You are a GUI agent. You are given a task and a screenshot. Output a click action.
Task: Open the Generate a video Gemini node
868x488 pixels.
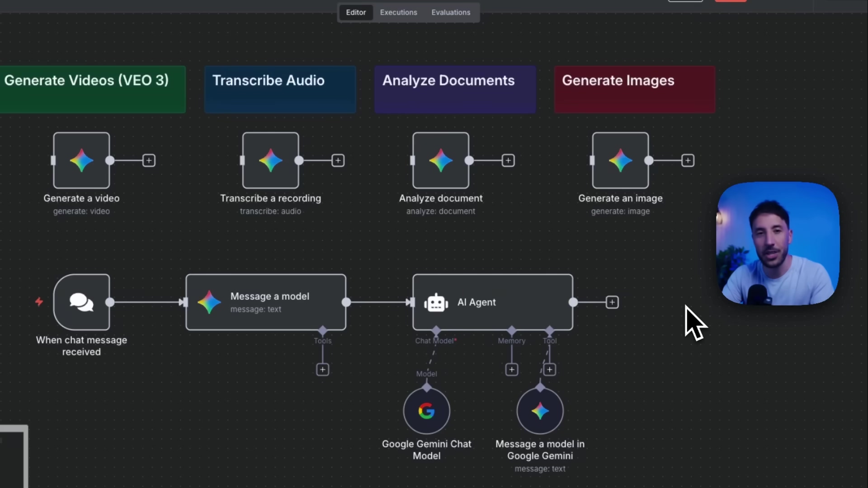click(81, 160)
